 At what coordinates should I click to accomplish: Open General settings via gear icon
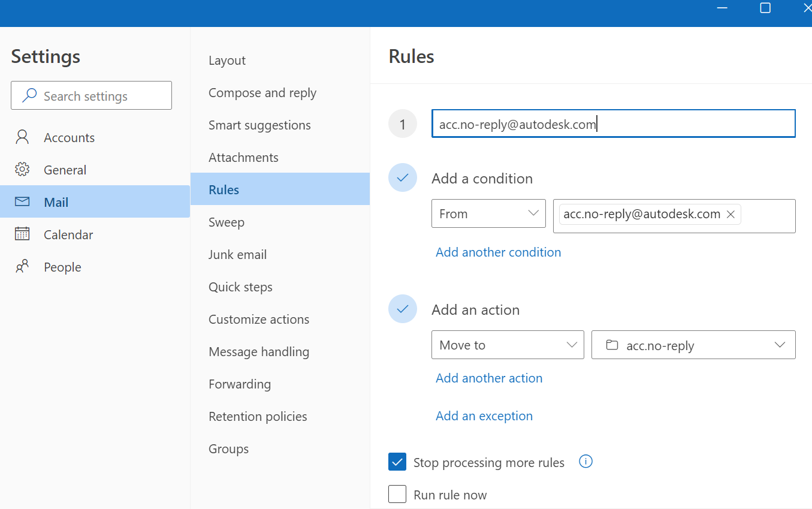(x=22, y=169)
